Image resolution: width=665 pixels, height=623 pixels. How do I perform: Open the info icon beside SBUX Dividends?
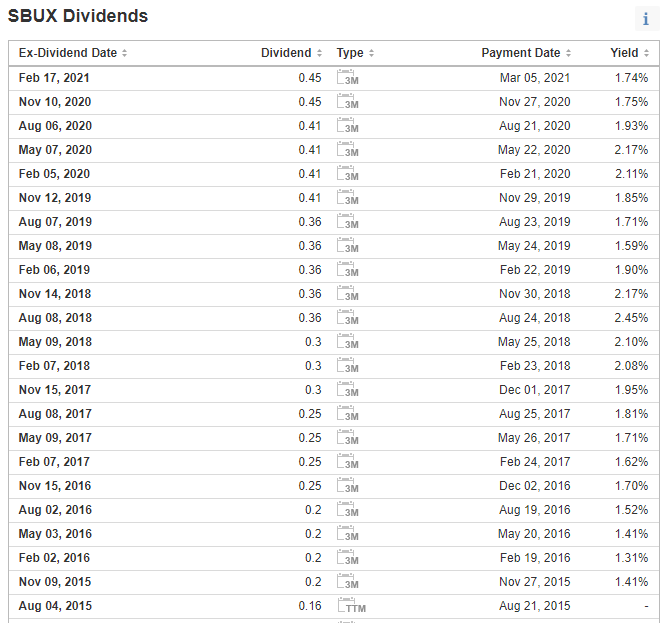[646, 19]
